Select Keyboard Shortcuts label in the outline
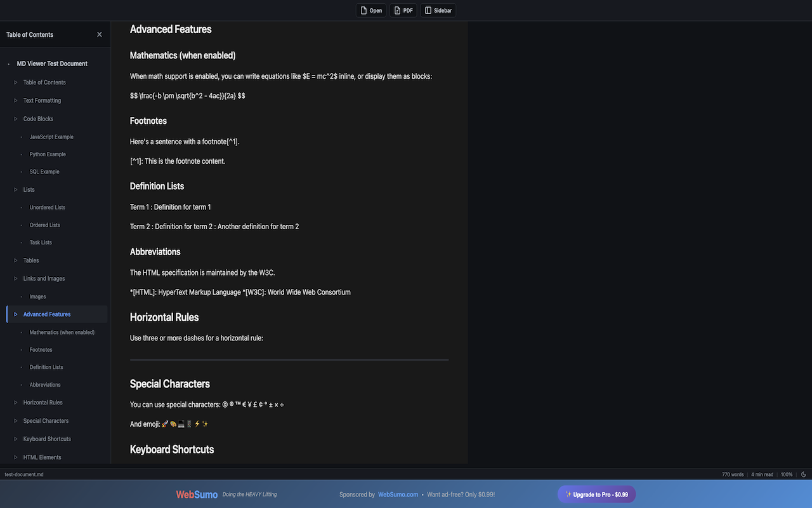Image resolution: width=812 pixels, height=508 pixels. (47, 439)
